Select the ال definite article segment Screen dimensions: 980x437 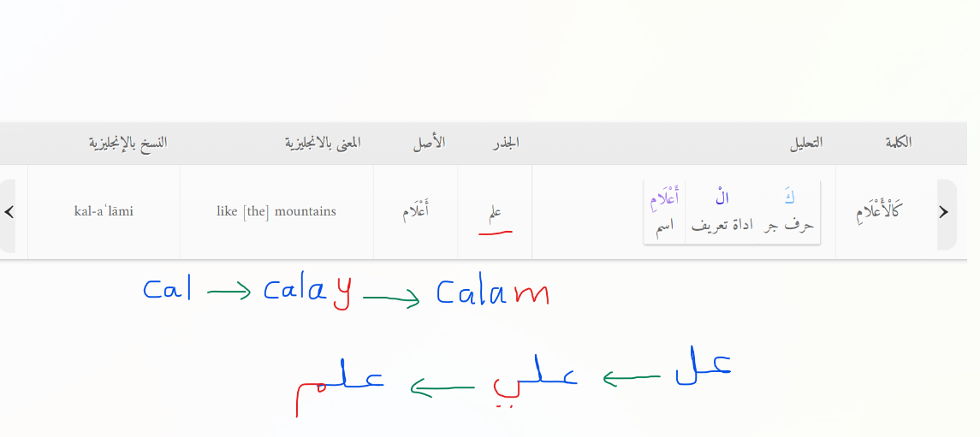tap(722, 212)
